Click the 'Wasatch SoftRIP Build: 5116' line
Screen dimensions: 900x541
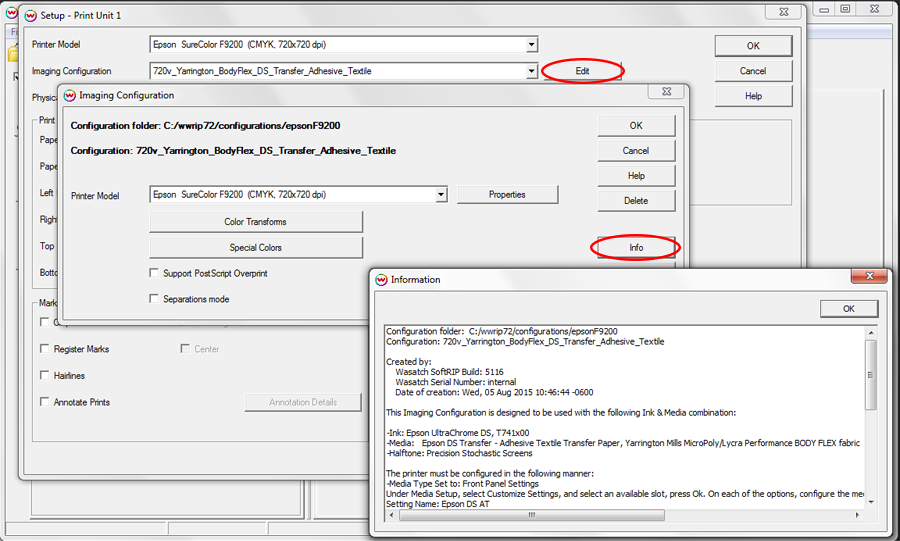(449, 372)
